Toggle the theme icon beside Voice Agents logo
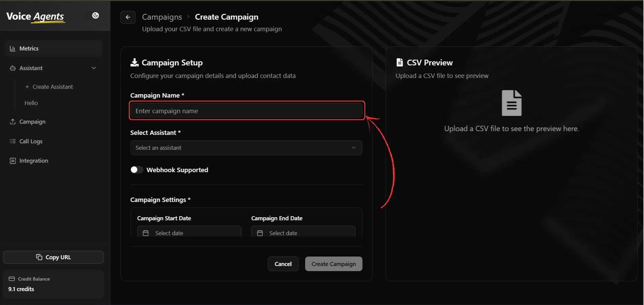This screenshot has height=305, width=644. (96, 15)
